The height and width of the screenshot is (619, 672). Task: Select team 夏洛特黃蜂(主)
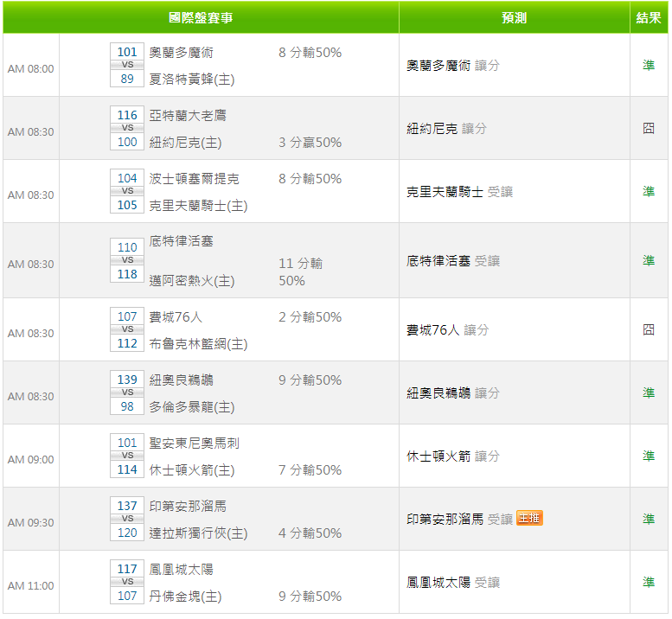pyautogui.click(x=192, y=80)
